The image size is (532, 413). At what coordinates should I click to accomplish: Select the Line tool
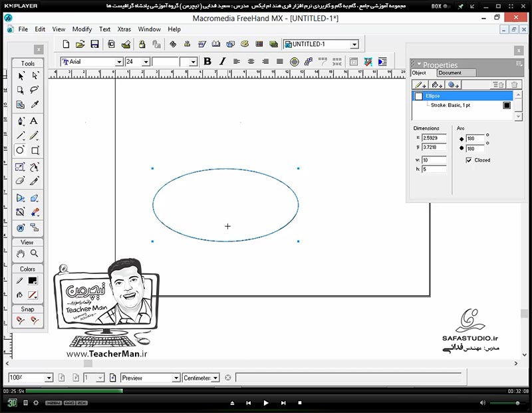tap(21, 136)
